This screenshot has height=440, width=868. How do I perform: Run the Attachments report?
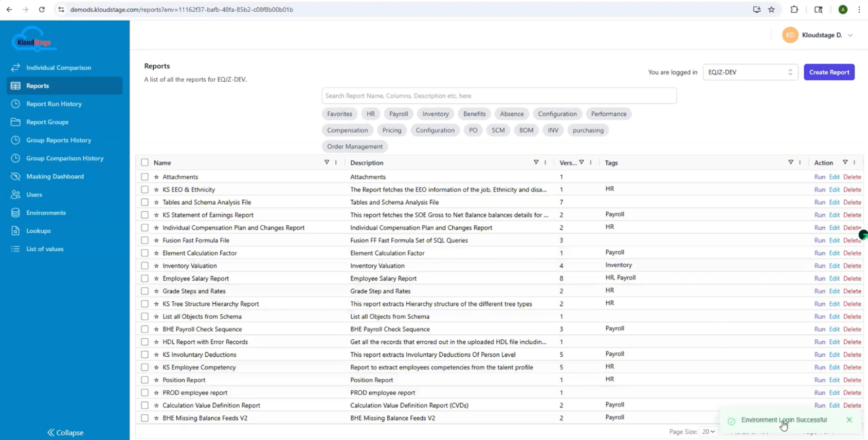pos(820,177)
